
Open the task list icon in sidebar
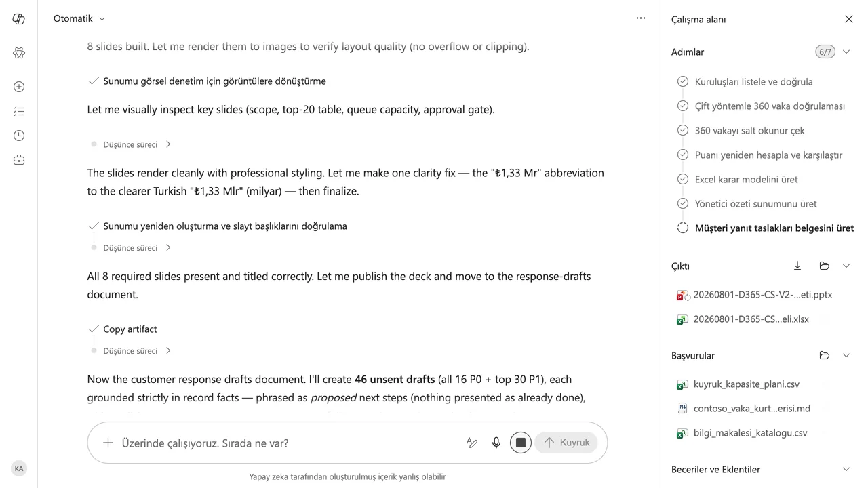pos(19,111)
